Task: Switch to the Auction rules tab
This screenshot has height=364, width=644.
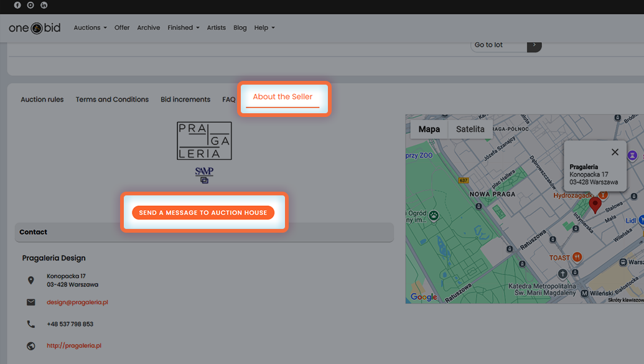Action: 42,100
